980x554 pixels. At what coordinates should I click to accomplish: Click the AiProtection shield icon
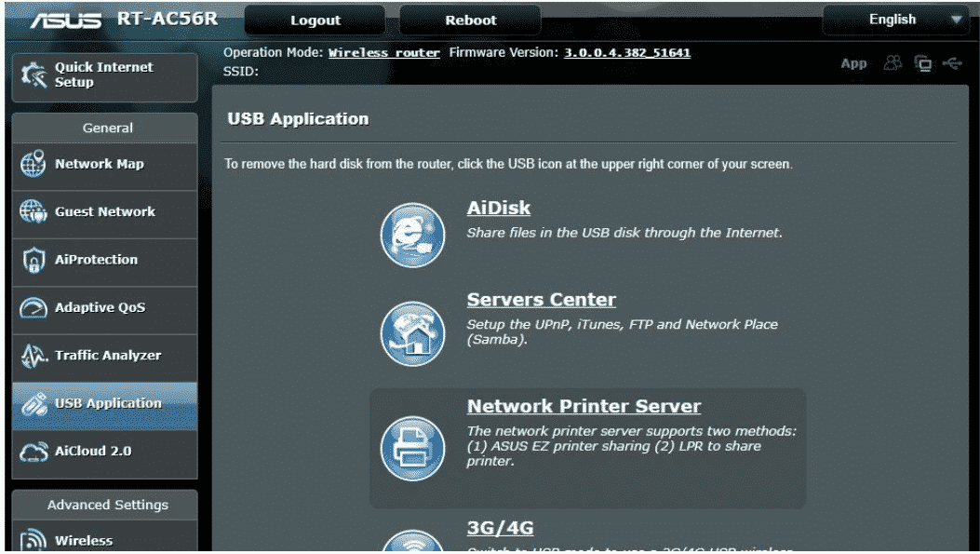(x=34, y=260)
